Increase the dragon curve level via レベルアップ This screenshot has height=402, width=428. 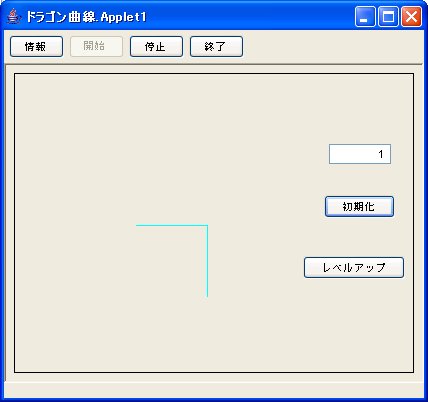[x=354, y=267]
